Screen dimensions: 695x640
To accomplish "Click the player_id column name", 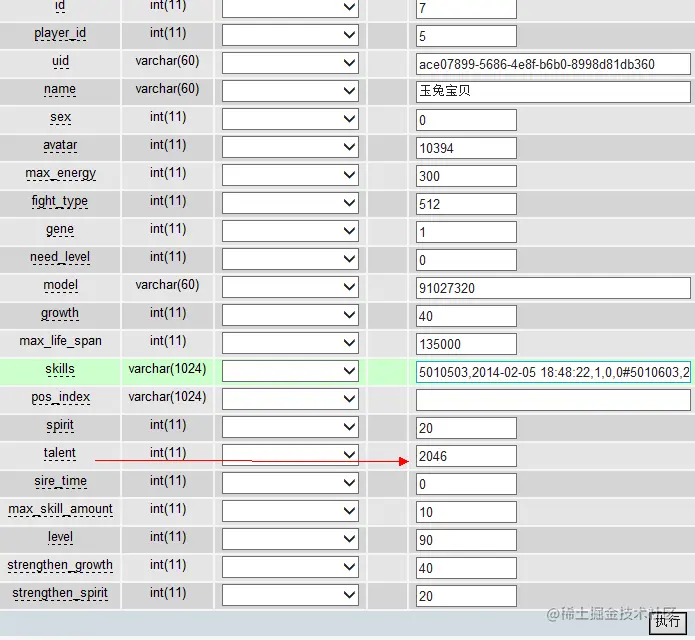I will pyautogui.click(x=60, y=33).
